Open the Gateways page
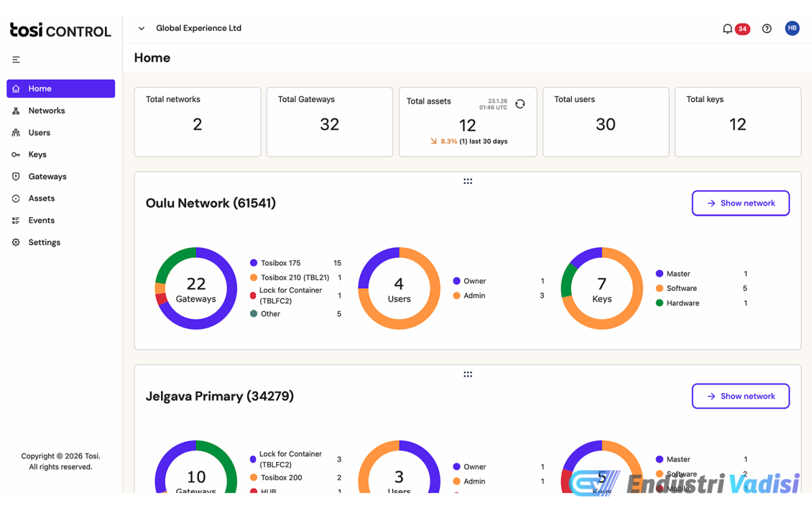The image size is (812, 508). 47,177
